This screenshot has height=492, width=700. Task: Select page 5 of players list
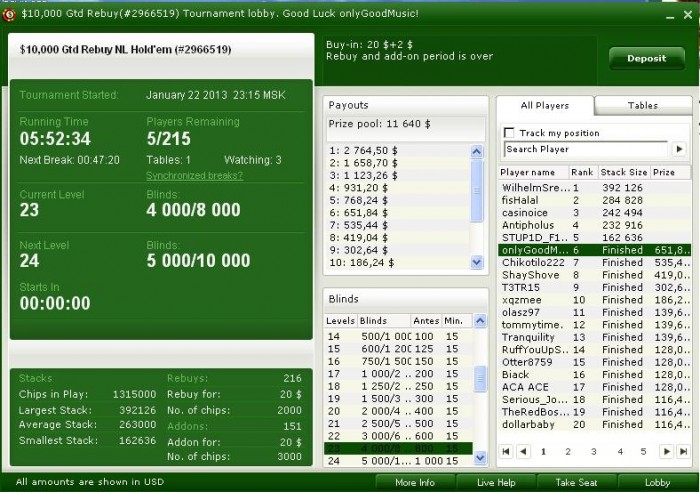point(643,451)
